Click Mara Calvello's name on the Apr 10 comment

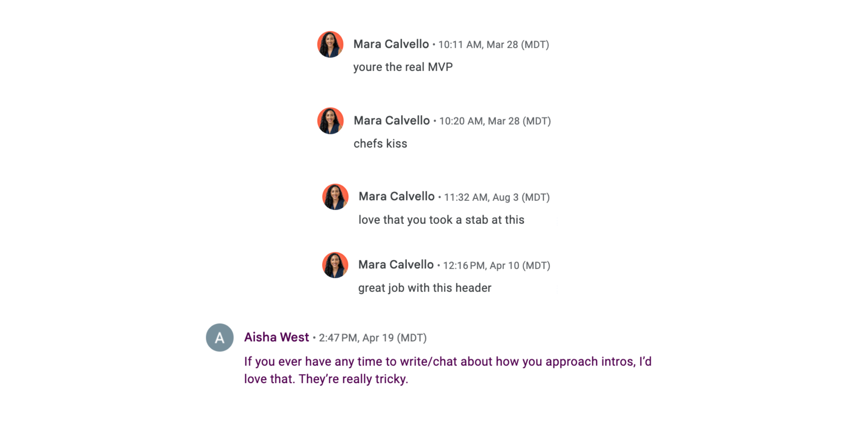(x=396, y=265)
